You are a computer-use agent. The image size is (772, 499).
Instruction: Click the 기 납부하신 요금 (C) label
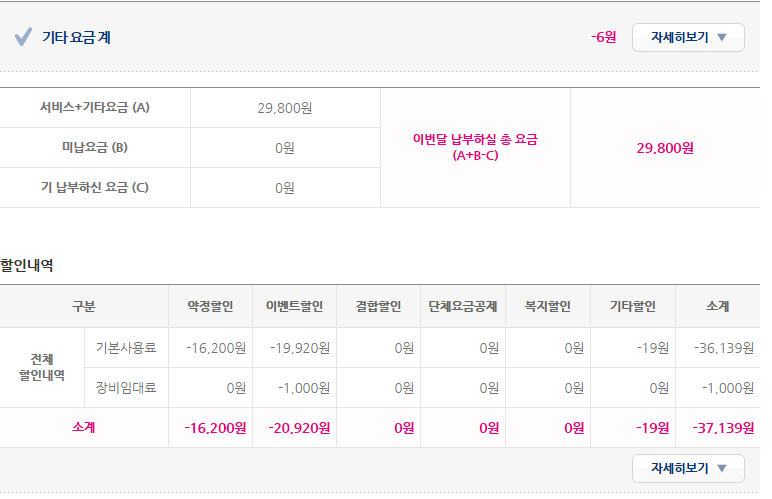[x=95, y=188]
